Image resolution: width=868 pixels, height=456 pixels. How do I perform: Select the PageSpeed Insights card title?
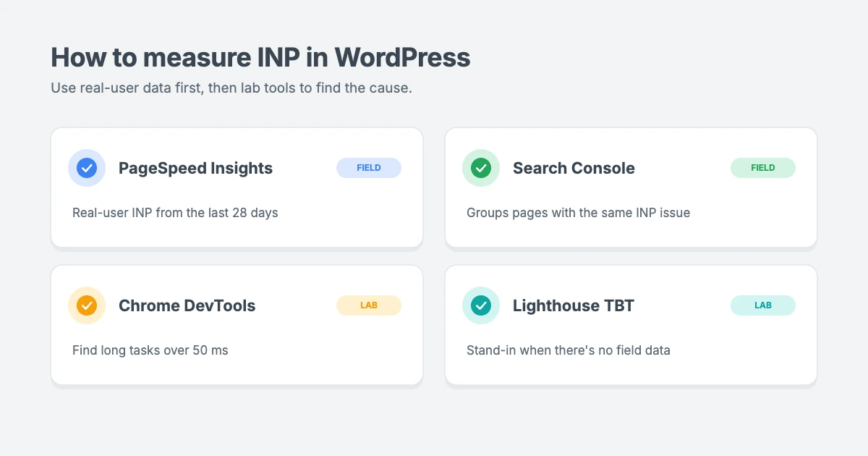195,168
